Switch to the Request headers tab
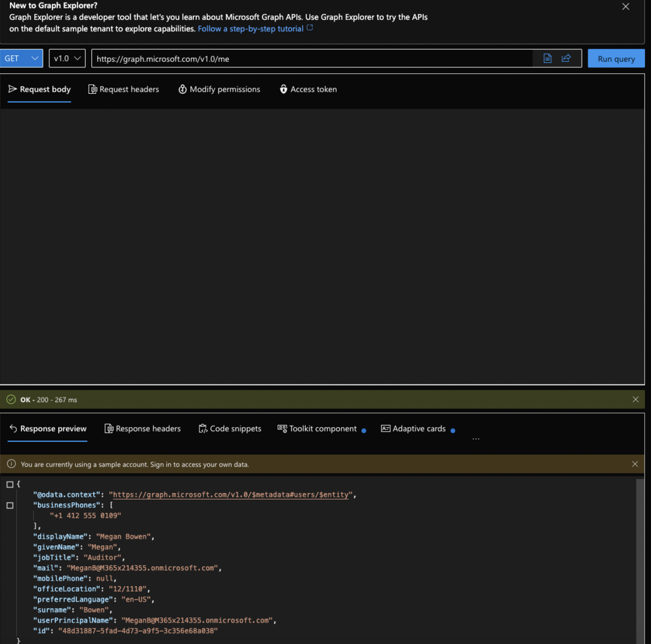This screenshot has height=644, width=651. (124, 89)
